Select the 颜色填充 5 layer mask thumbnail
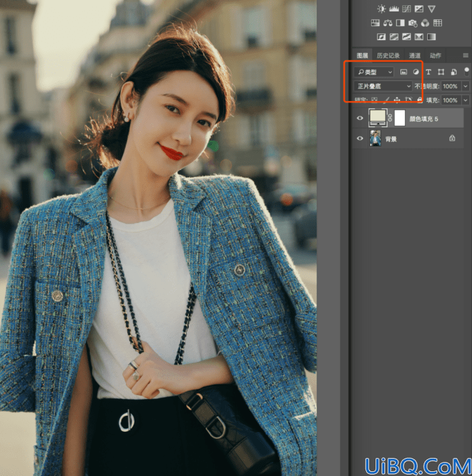Image resolution: width=472 pixels, height=476 pixels. [400, 118]
